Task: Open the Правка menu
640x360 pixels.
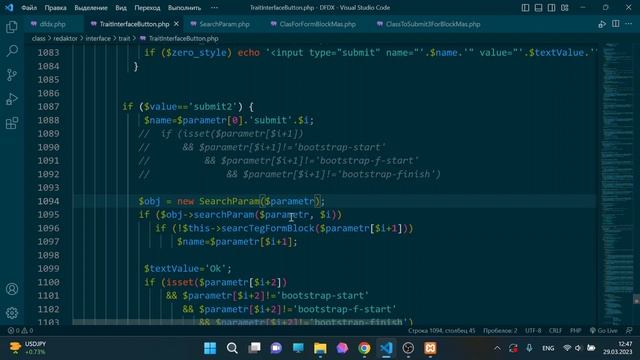Action: point(56,7)
